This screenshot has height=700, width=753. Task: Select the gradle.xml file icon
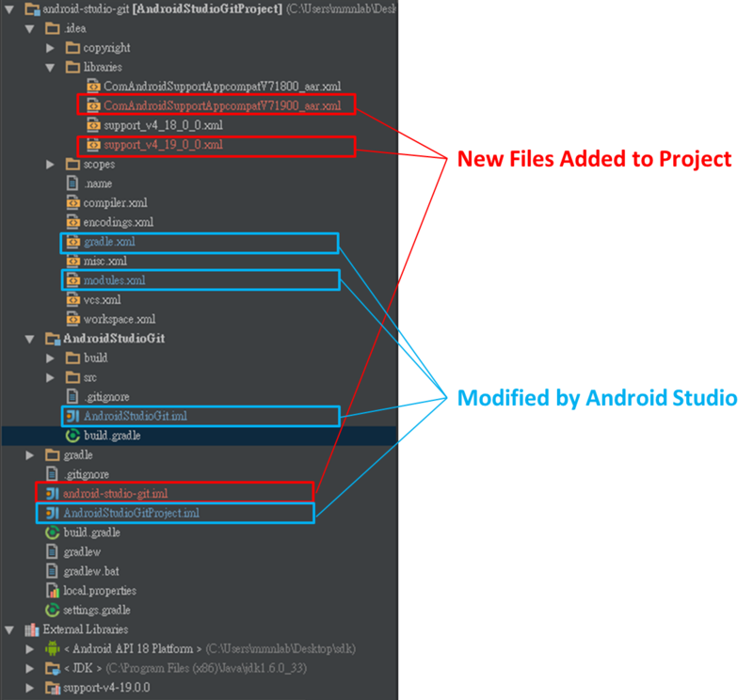click(x=73, y=242)
